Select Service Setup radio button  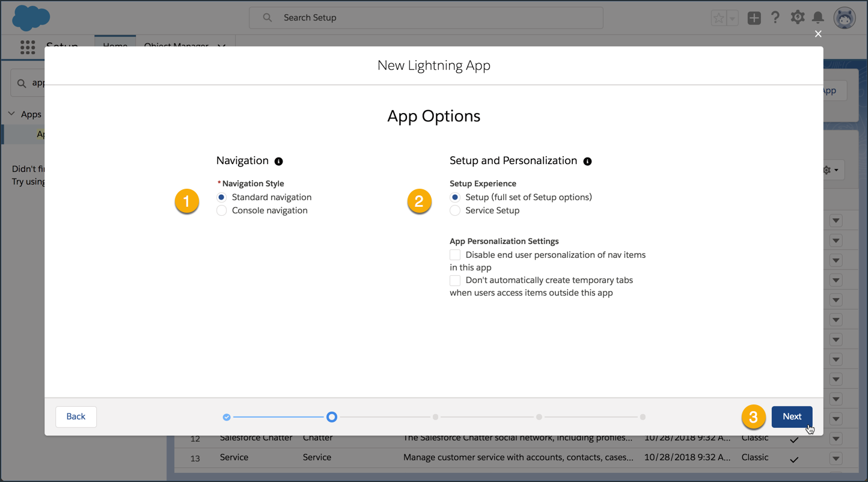point(455,210)
